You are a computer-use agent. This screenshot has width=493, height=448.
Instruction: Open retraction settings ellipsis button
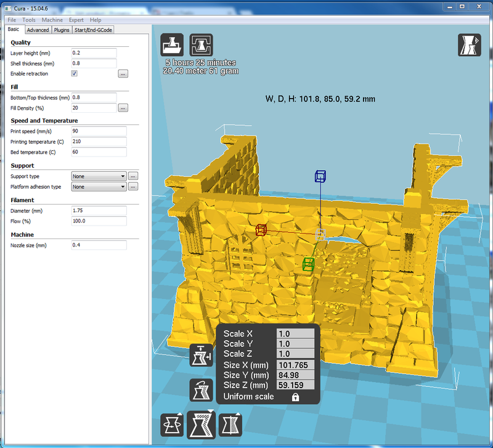click(123, 74)
